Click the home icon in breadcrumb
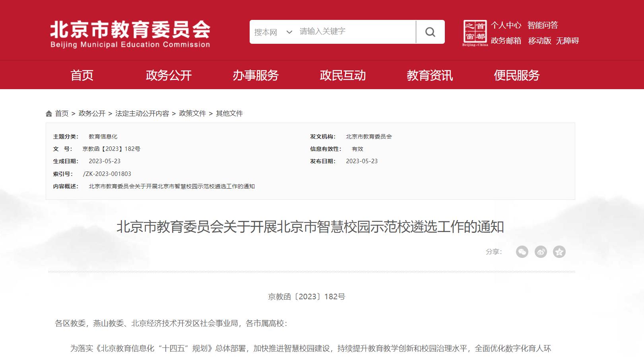Screen dimensions: 644x357 pos(49,114)
